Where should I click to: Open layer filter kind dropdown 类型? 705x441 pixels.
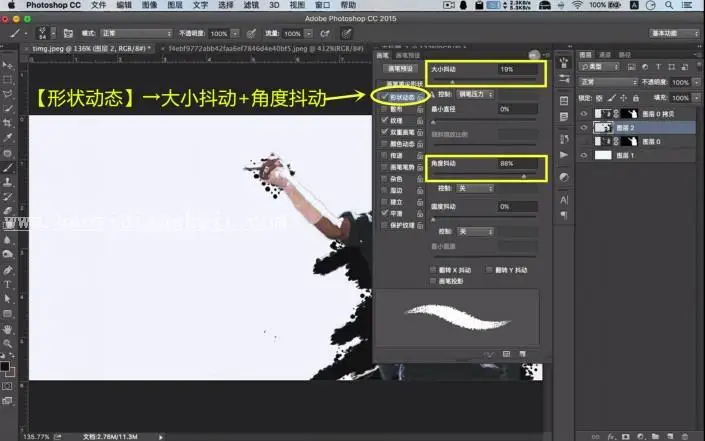point(599,67)
